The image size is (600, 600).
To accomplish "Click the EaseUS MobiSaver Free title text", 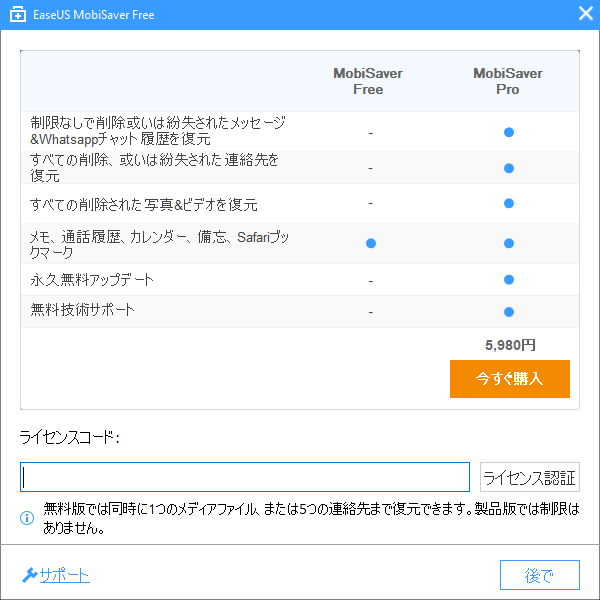I will (x=94, y=15).
